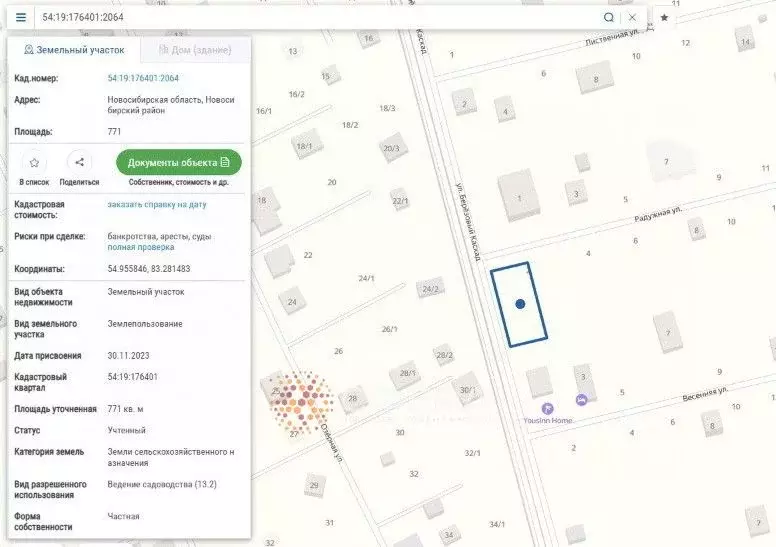The width and height of the screenshot is (776, 547).
Task: Click YousInn Home map marker
Action: click(547, 408)
